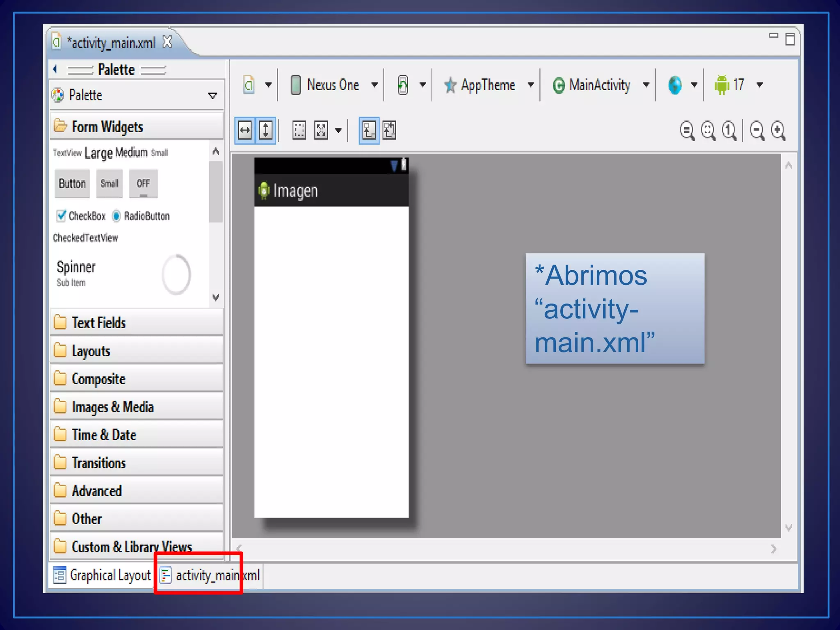Image resolution: width=840 pixels, height=630 pixels.
Task: Click the zoom to fit icon
Action: [x=687, y=131]
